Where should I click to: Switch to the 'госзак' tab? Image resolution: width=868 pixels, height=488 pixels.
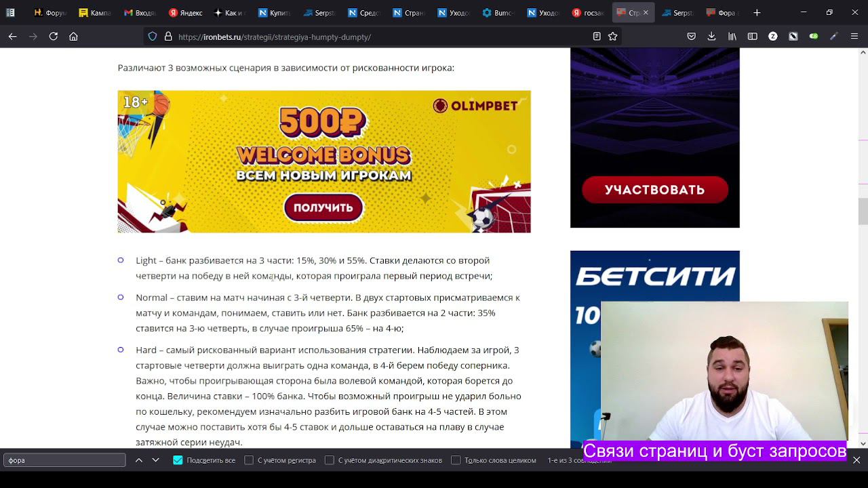[588, 12]
